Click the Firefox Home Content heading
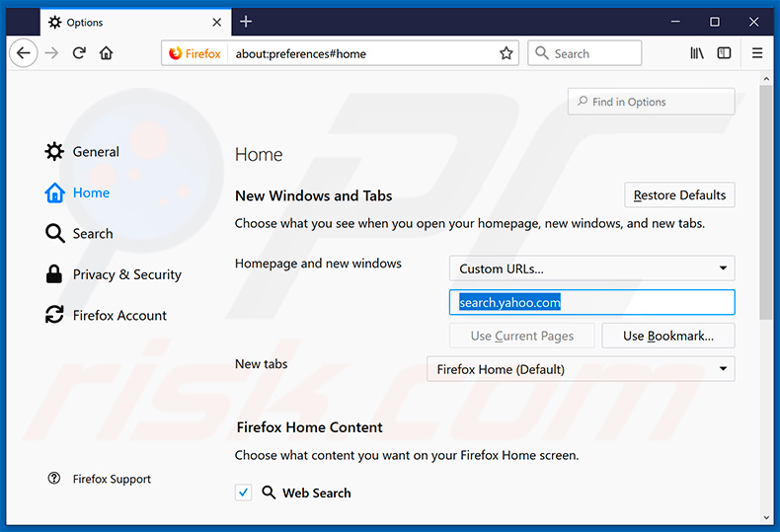Image resolution: width=780 pixels, height=532 pixels. click(x=309, y=427)
